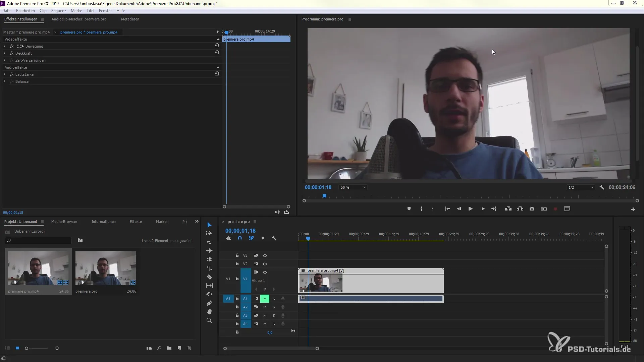Click the New Bin folder icon

pyautogui.click(x=169, y=348)
